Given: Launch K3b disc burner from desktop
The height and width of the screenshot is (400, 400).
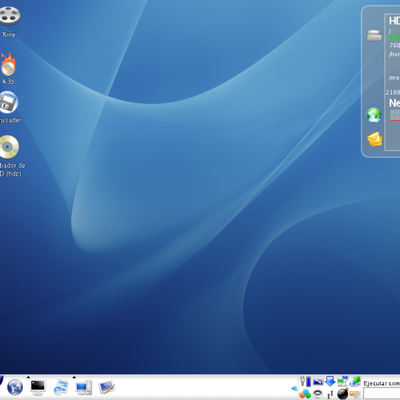Looking at the screenshot, I should coord(8,64).
